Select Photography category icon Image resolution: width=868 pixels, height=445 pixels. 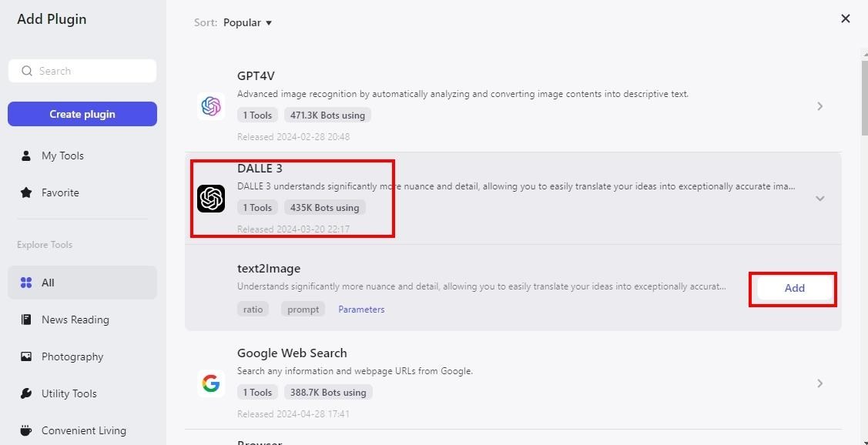pos(26,356)
